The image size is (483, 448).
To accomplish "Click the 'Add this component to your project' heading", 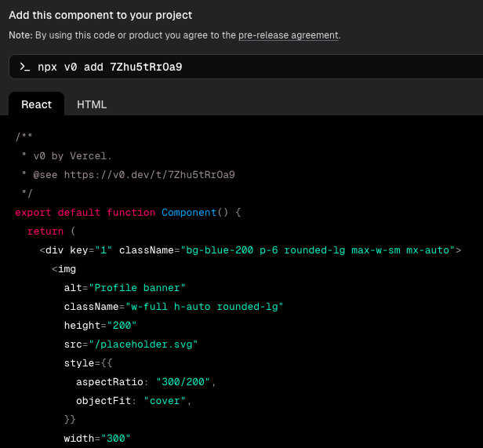I will 100,15.
